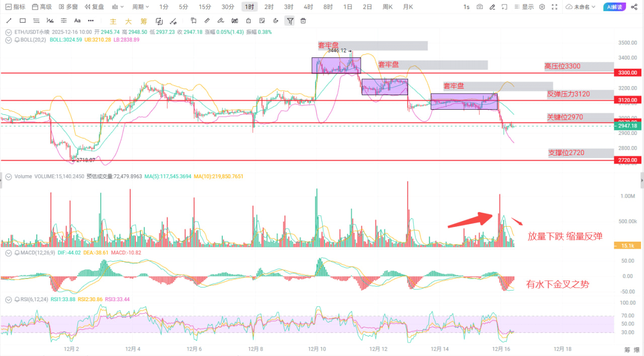The width and height of the screenshot is (644, 356).
Task: Click the eraser delete-drawing icon
Action: click(x=303, y=21)
